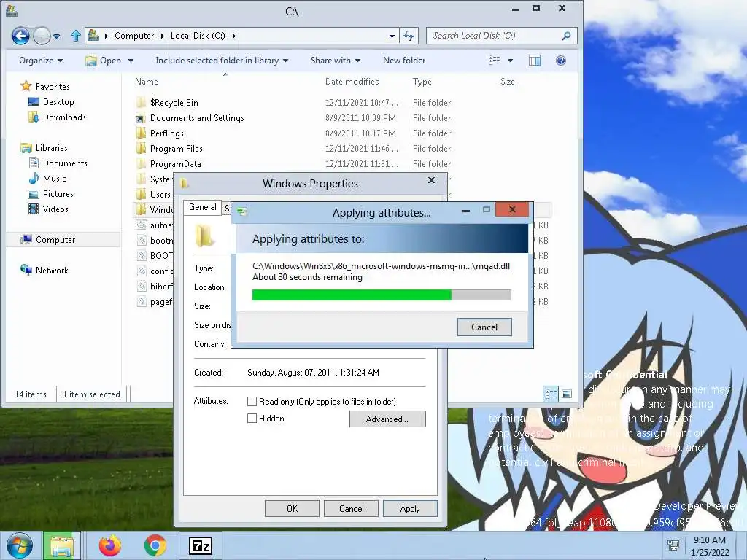Select the Videos library

[49, 209]
